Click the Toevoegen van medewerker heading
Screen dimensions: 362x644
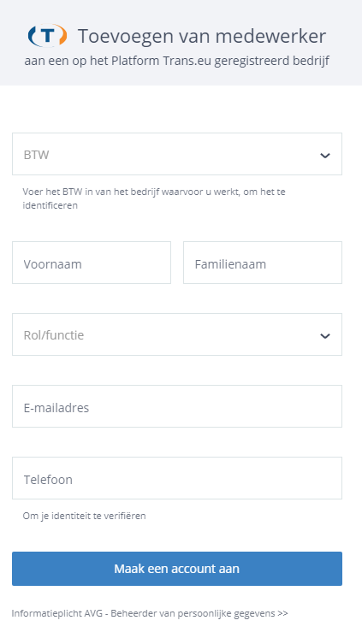tap(202, 36)
